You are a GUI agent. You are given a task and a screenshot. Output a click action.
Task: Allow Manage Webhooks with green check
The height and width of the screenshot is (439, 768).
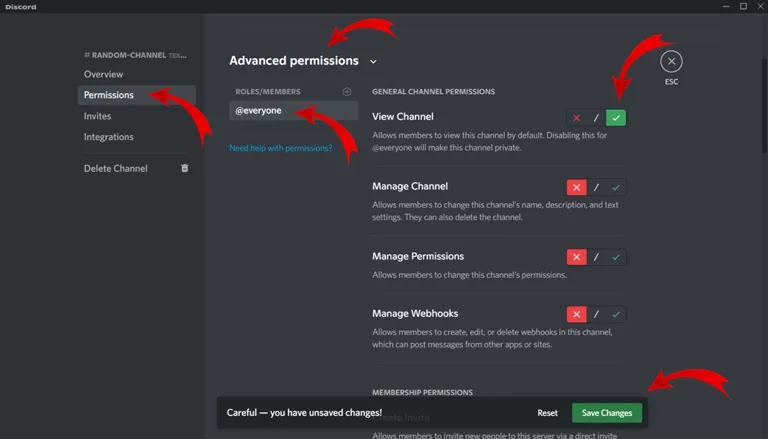616,314
